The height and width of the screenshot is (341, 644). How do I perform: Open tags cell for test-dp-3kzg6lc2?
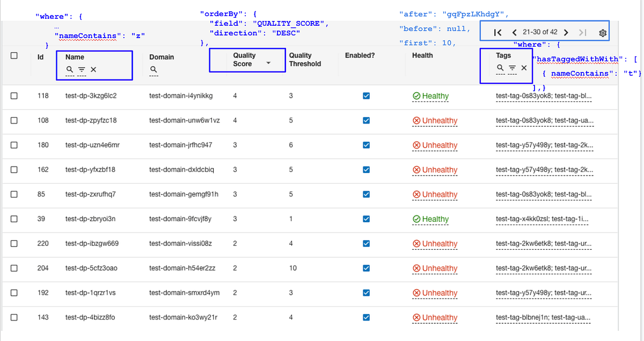click(545, 96)
